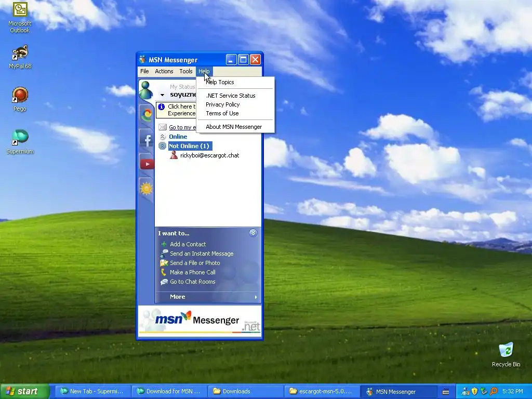Viewport: 532px width, 399px height.
Task: Select the Supermium desktop icon
Action: pyautogui.click(x=20, y=141)
